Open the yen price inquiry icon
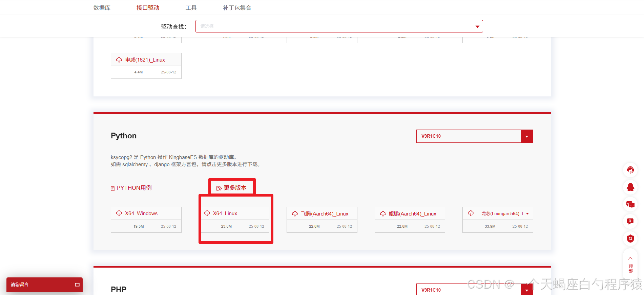The width and height of the screenshot is (644, 295). (630, 222)
